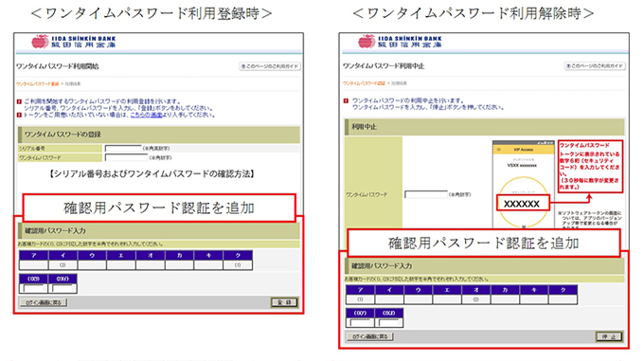The image size is (644, 361).
Task: Click the ワンタイムパスワードの登録 section heading
Action: pyautogui.click(x=159, y=135)
